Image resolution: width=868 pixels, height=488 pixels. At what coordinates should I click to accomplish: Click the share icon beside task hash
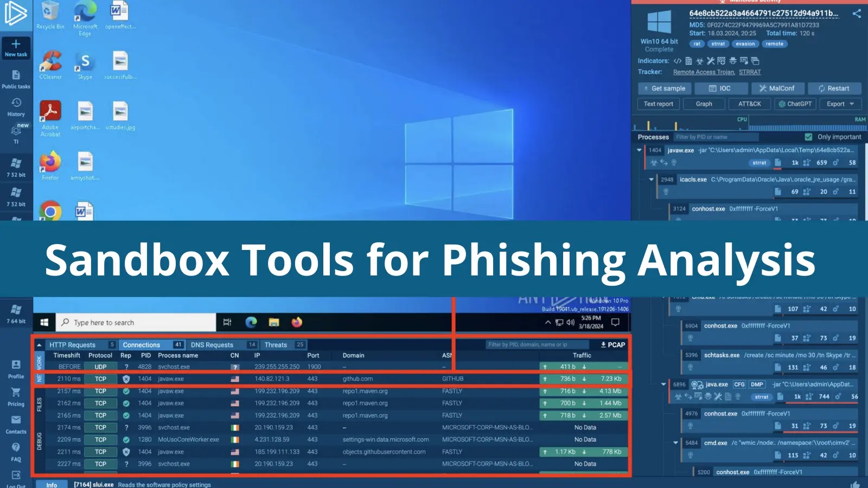coord(857,14)
